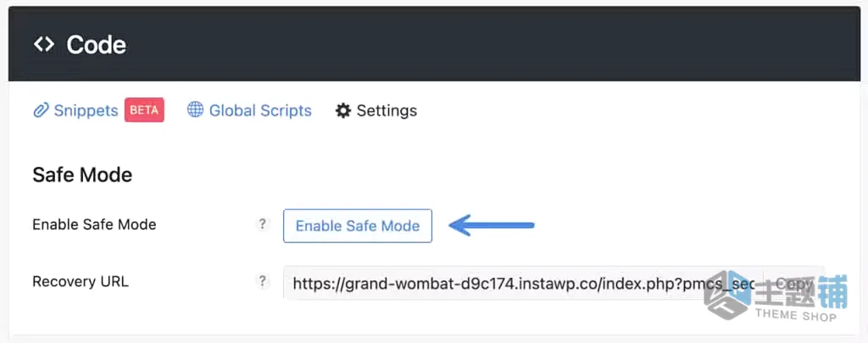Viewport: 868px width, 343px height.
Task: Click the Enable Safe Mode button
Action: (x=358, y=226)
